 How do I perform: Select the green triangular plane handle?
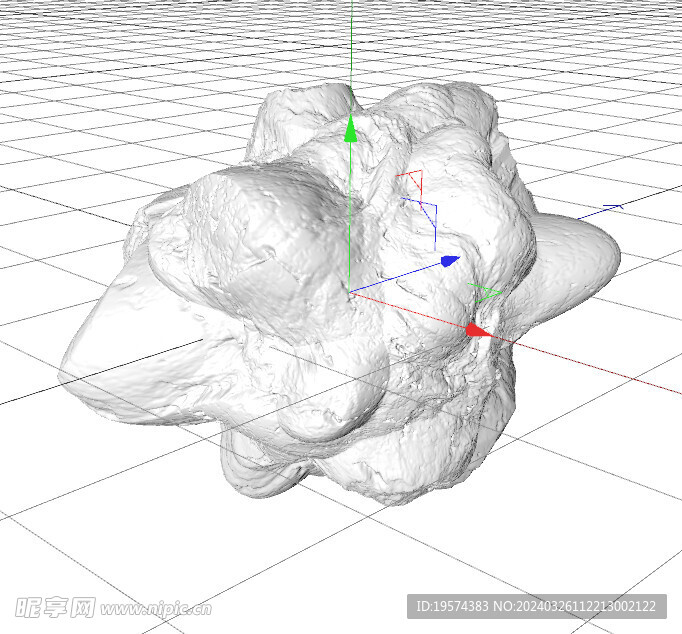[x=485, y=293]
